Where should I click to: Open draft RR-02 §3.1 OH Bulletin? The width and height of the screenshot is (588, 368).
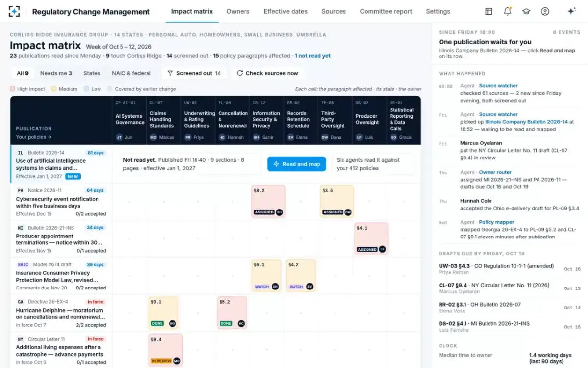(510, 308)
